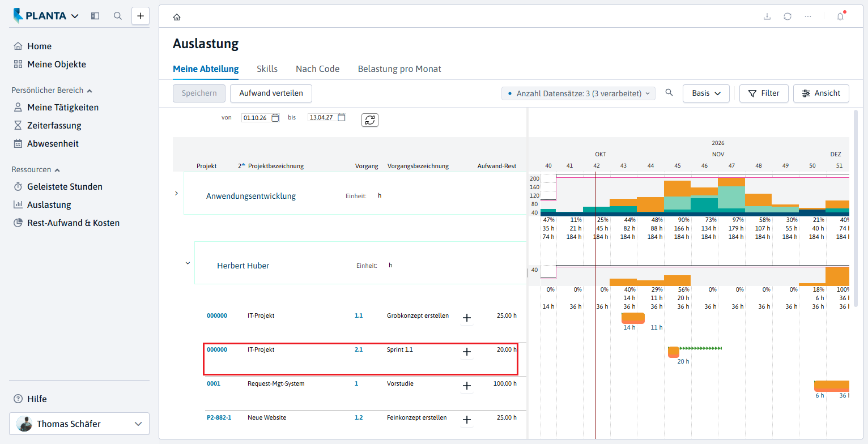The image size is (868, 444).
Task: Open calendar picker for the 'von' date
Action: [275, 118]
